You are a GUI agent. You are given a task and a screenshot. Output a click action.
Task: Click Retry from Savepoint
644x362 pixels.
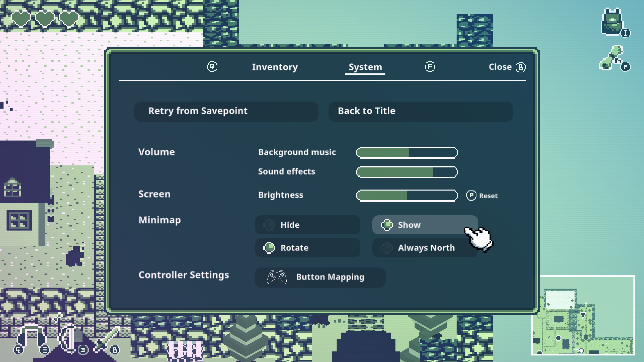226,111
